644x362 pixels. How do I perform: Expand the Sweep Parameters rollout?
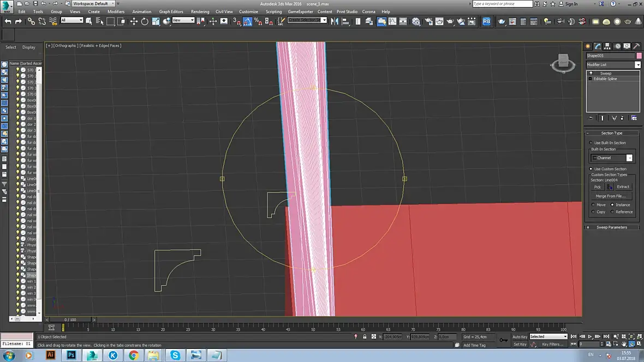coord(611,227)
